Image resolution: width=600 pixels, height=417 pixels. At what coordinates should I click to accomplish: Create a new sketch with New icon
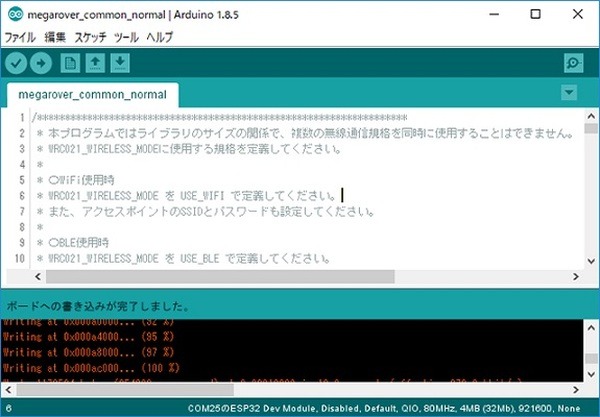click(x=70, y=64)
